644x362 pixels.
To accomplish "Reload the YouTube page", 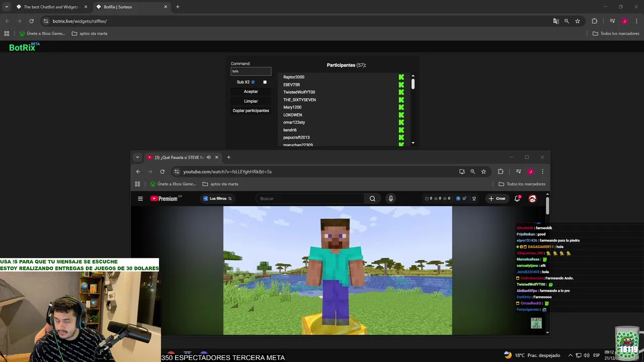I will (x=162, y=171).
